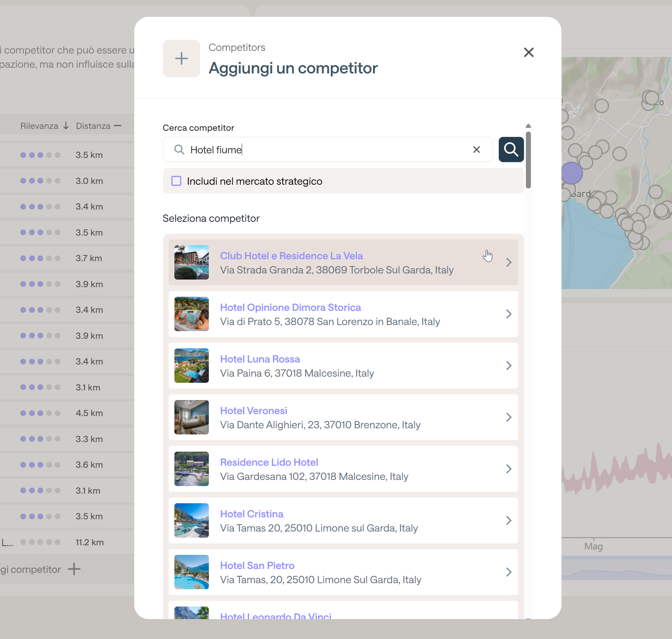Close the Aggiungi un competitor dialog
Screen dimensions: 672x639
point(529,52)
